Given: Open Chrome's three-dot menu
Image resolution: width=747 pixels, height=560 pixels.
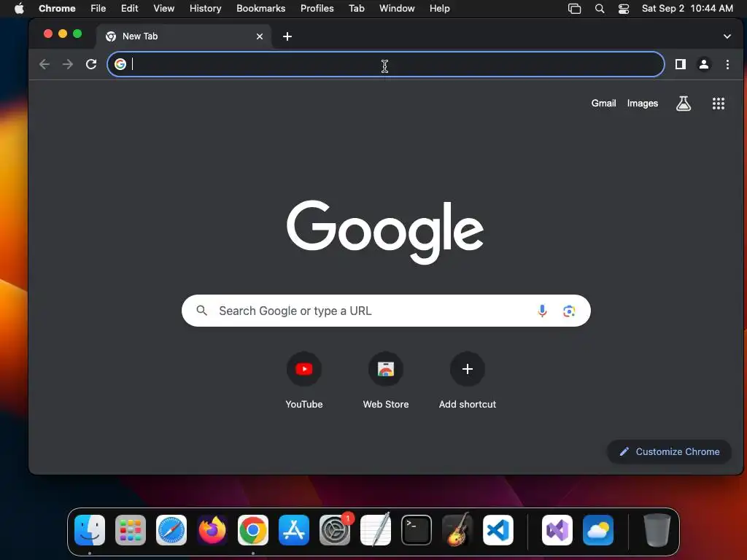Looking at the screenshot, I should point(727,64).
